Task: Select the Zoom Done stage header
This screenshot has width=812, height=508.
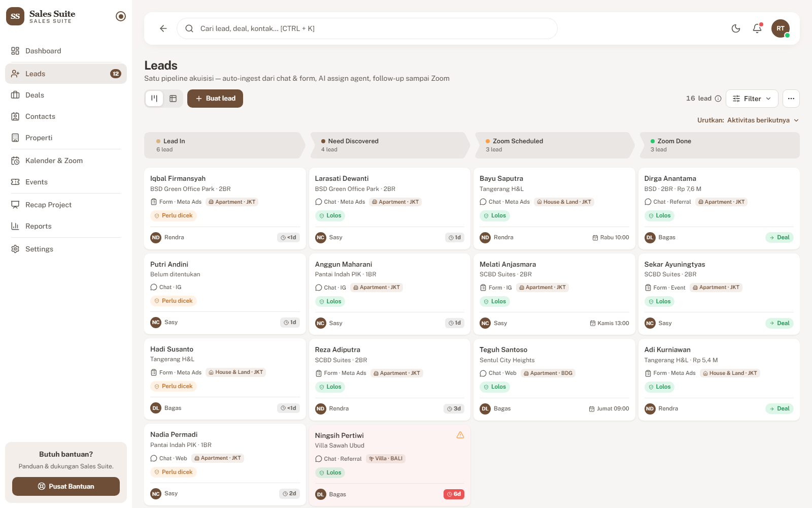Action: pos(719,145)
